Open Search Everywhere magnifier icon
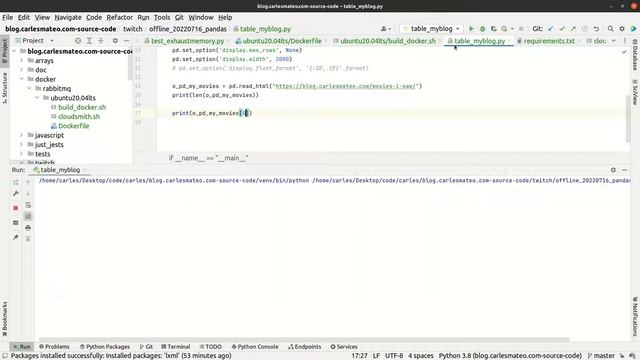 click(610, 29)
